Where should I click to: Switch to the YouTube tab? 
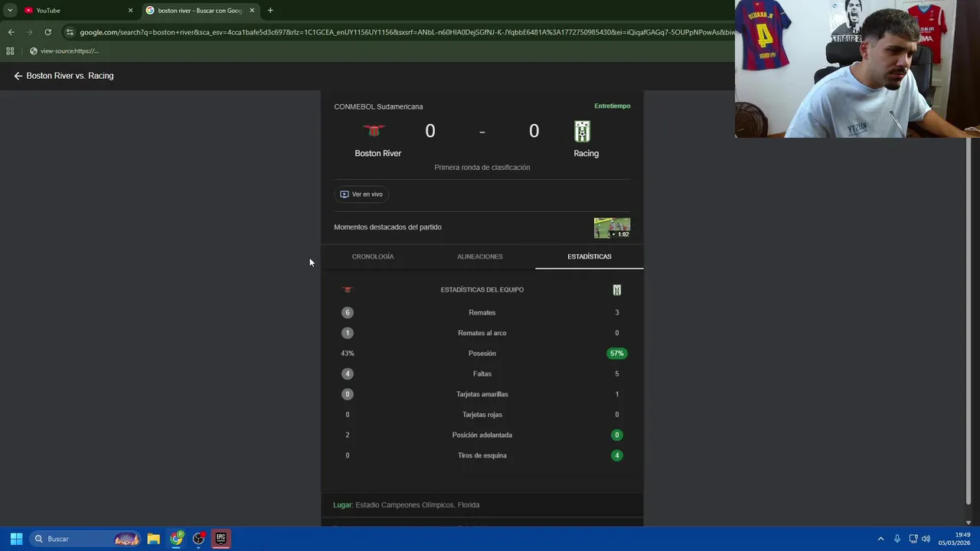coord(77,11)
